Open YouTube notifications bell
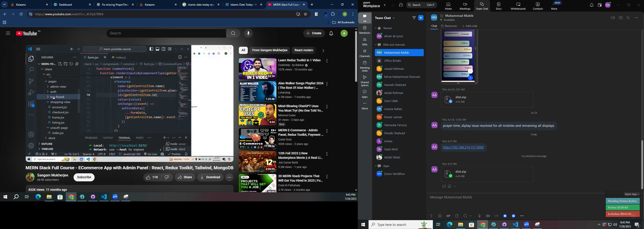This screenshot has height=229, width=644. click(331, 33)
